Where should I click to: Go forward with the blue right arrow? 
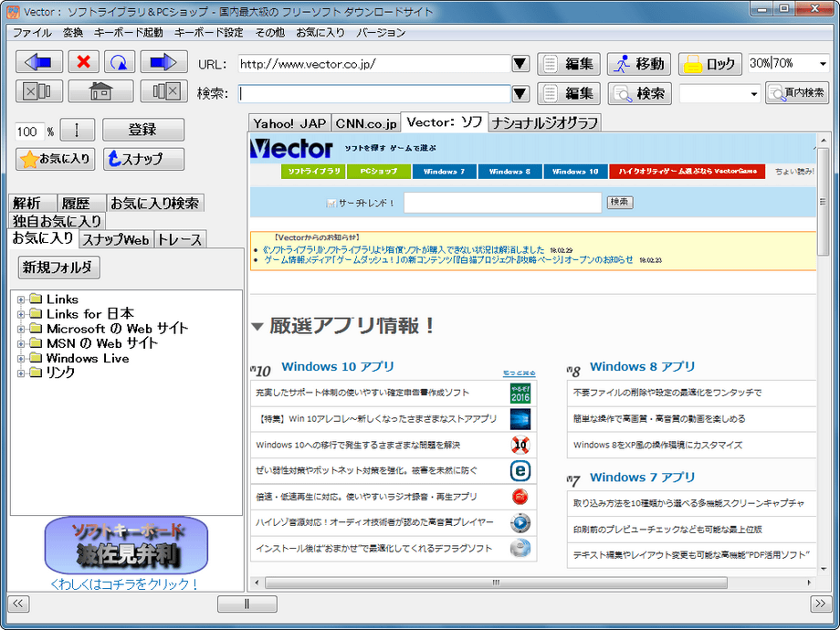pos(164,62)
